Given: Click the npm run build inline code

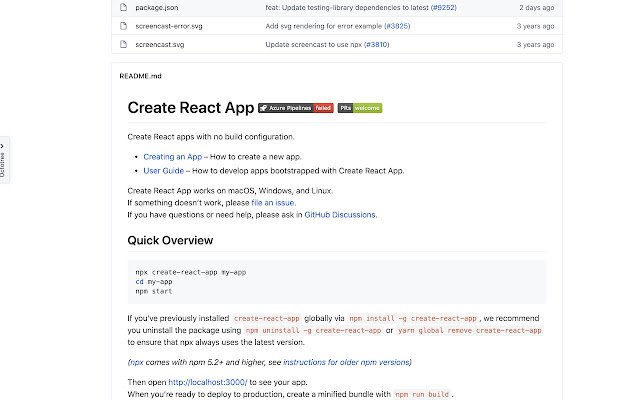Looking at the screenshot, I should click(422, 394).
